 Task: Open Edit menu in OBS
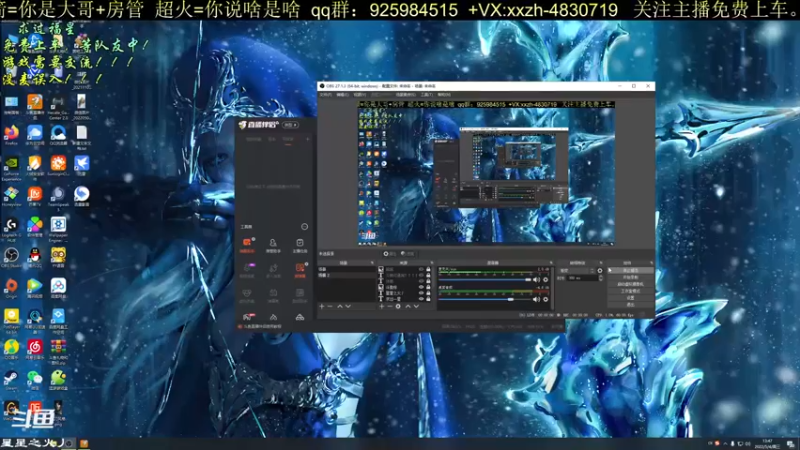pos(343,95)
